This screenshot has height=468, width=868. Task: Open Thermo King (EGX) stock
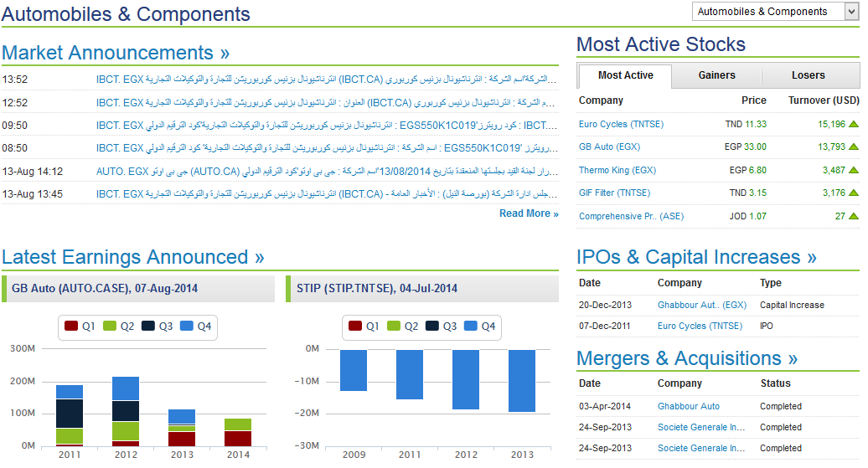tap(617, 170)
